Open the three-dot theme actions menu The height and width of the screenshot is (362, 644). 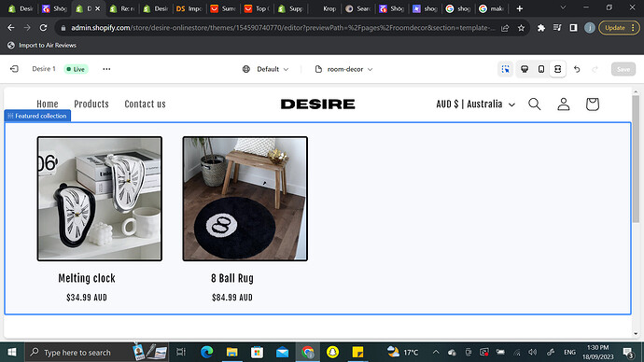106,69
